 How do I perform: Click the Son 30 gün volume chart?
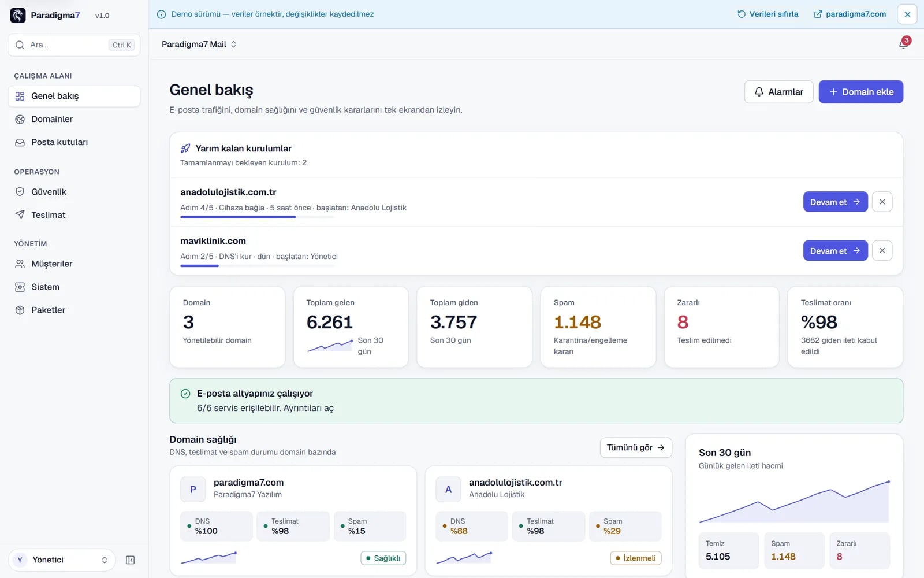click(794, 501)
